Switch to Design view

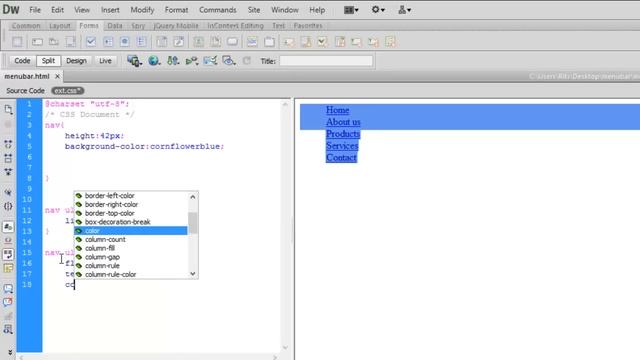[x=76, y=61]
